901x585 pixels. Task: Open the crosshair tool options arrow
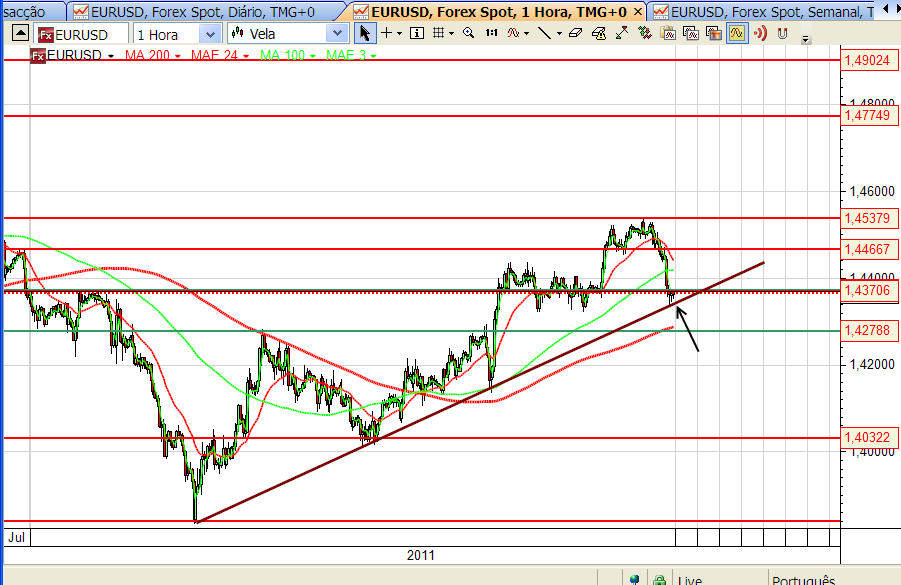pos(399,34)
